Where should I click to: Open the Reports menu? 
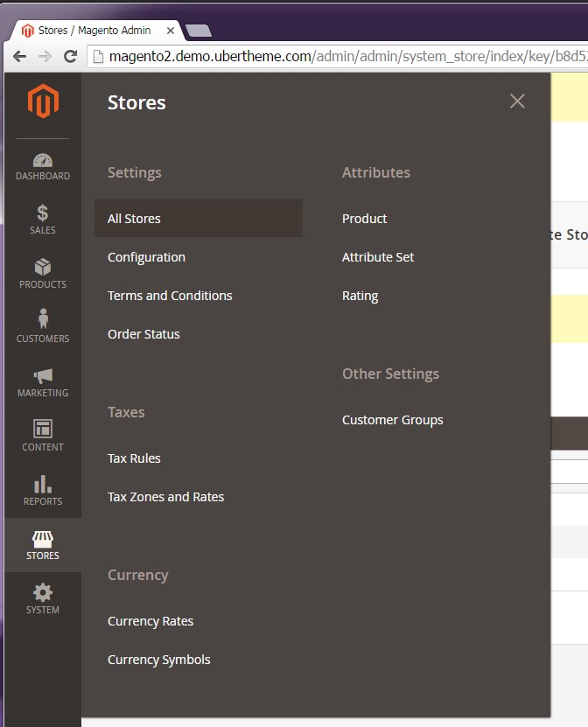click(x=43, y=491)
